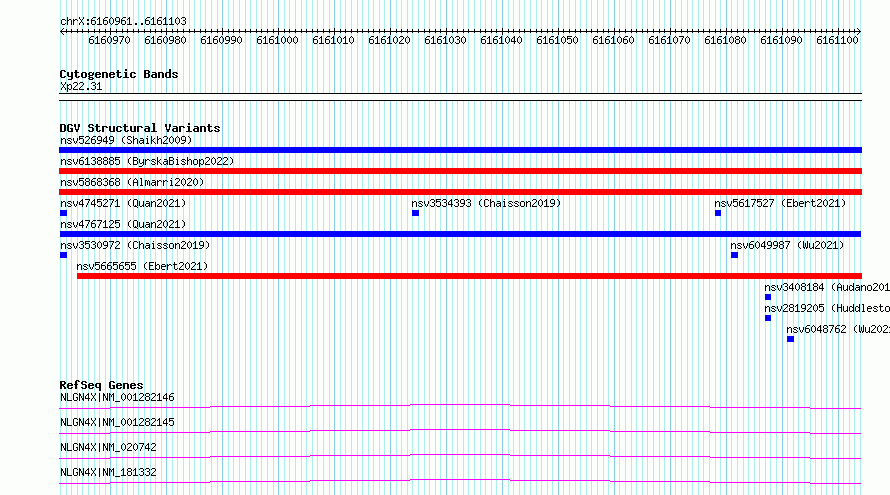The width and height of the screenshot is (890, 495).
Task: Select the nsv5665655 (Ebert2021) red variant bar
Action: [469, 276]
